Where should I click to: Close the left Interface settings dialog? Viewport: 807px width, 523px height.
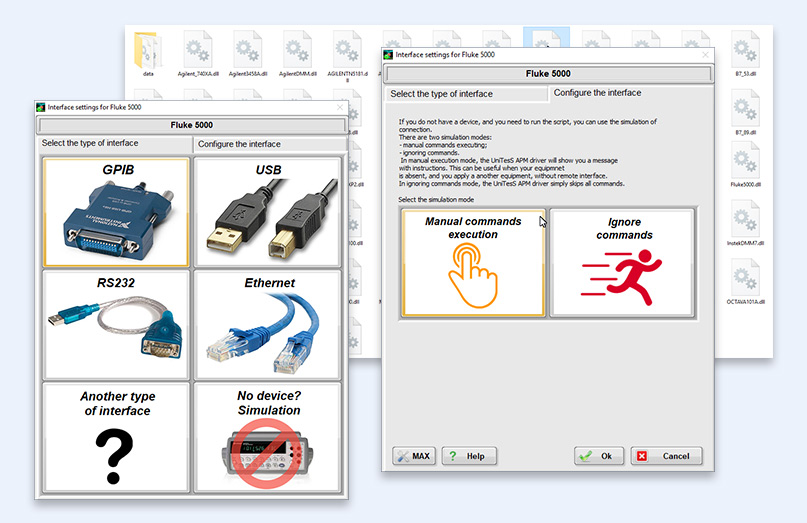tap(340, 107)
